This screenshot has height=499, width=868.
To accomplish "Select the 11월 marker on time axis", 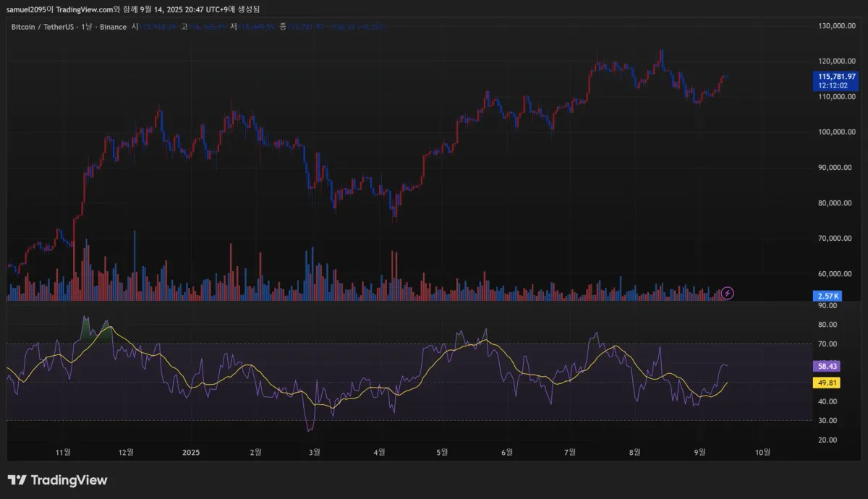I will click(63, 453).
